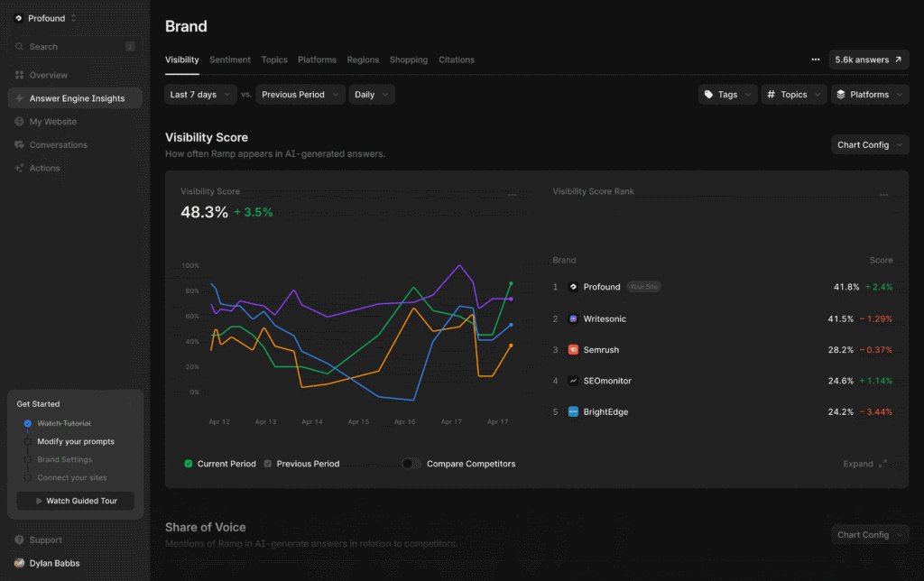The image size is (924, 581).
Task: Click the green data point on chart
Action: [x=511, y=283]
